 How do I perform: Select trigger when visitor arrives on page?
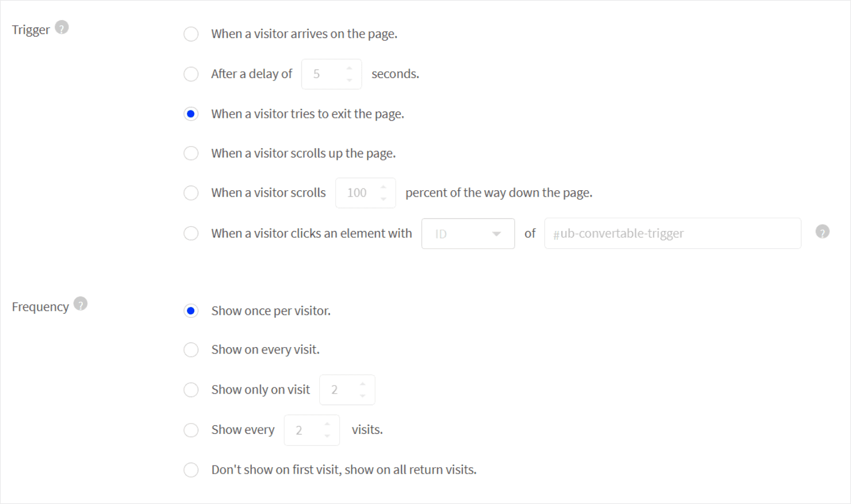tap(191, 34)
